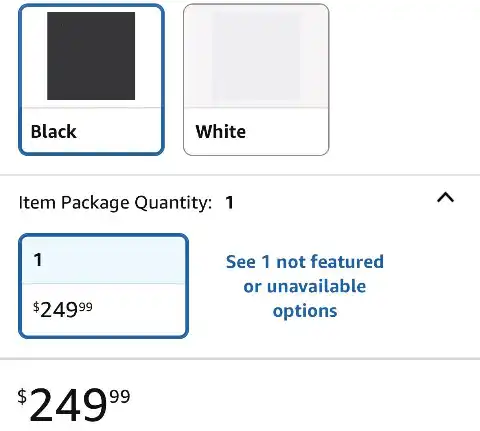
Task: Click the 'Black' text label
Action: click(53, 131)
